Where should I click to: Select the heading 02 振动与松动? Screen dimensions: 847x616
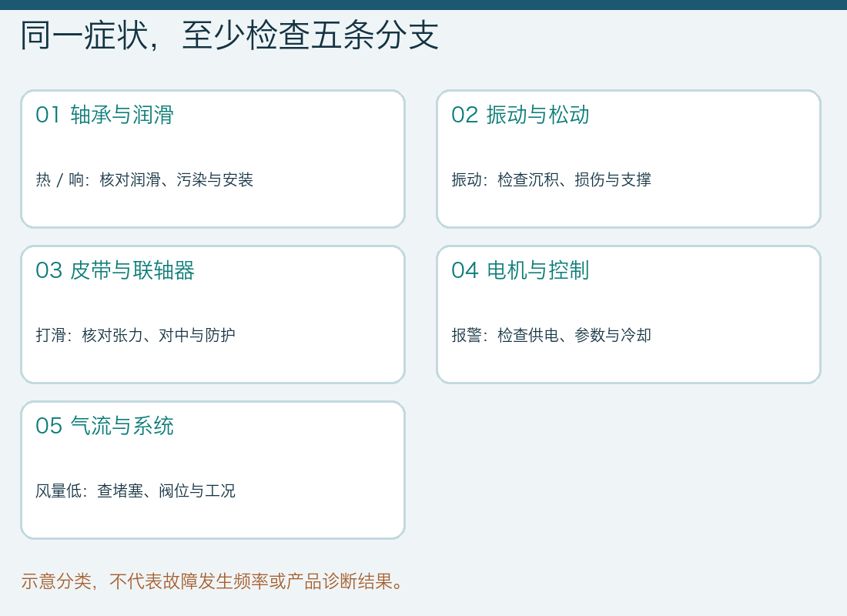[x=521, y=115]
